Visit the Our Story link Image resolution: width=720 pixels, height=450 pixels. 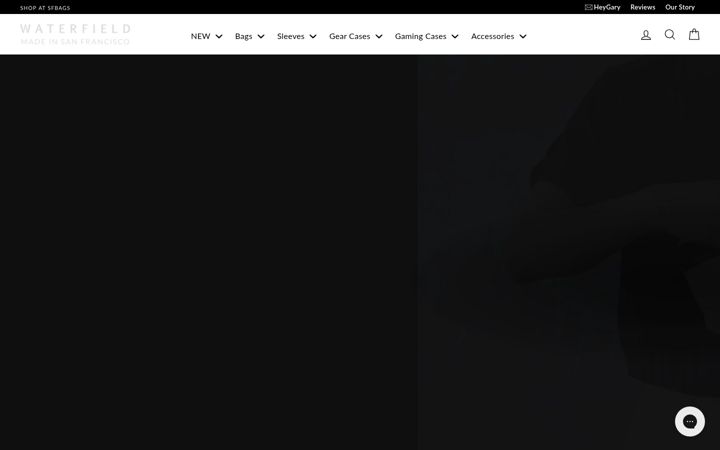680,7
